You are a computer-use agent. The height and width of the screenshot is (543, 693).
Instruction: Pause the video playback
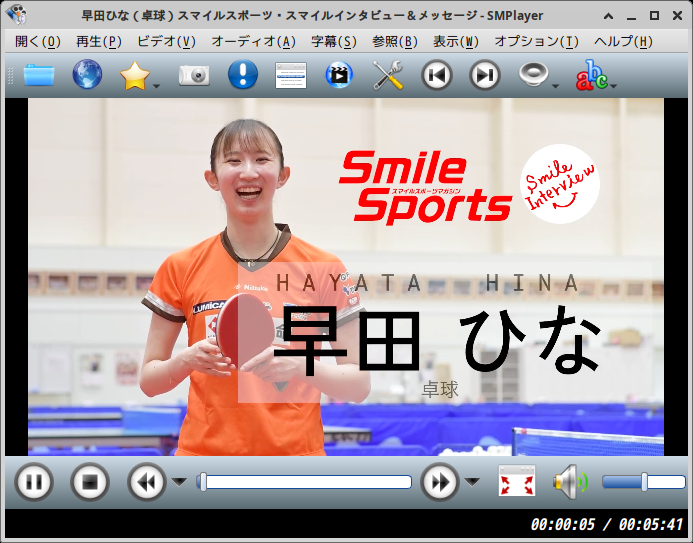pos(34,482)
